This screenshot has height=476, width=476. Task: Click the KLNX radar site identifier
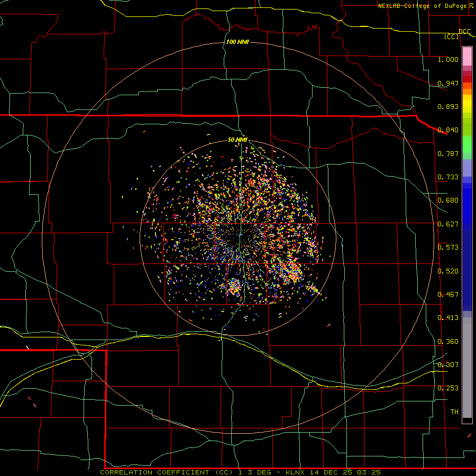[x=295, y=472]
